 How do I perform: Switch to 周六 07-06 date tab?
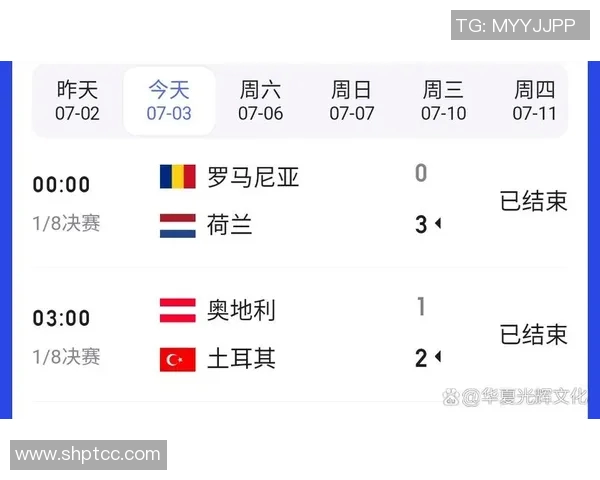coord(261,101)
